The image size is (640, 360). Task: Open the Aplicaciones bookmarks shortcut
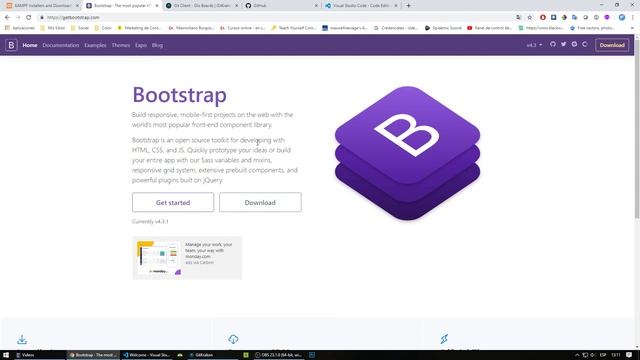point(20,28)
